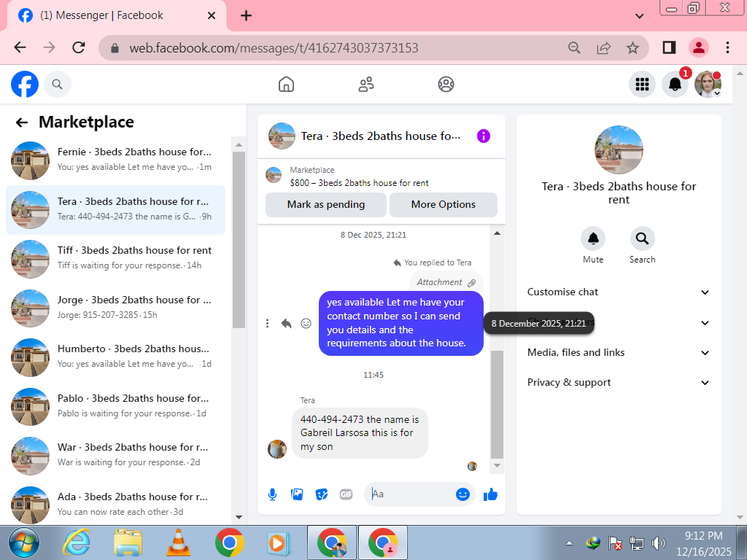Open emoji picker in message box
This screenshot has width=747, height=560.
click(x=462, y=494)
